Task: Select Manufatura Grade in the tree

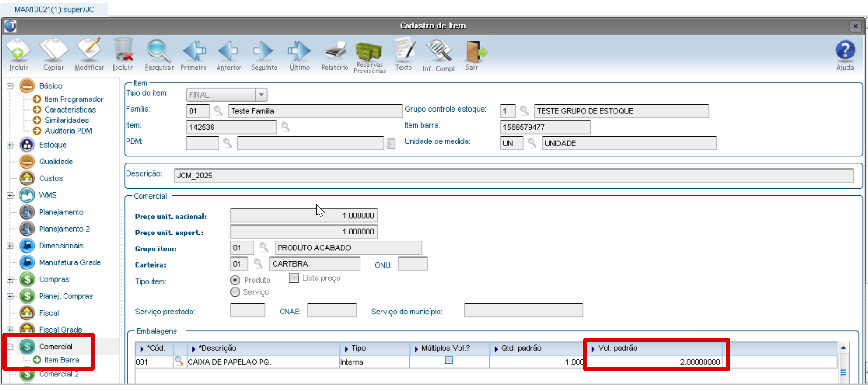Action: coord(70,262)
